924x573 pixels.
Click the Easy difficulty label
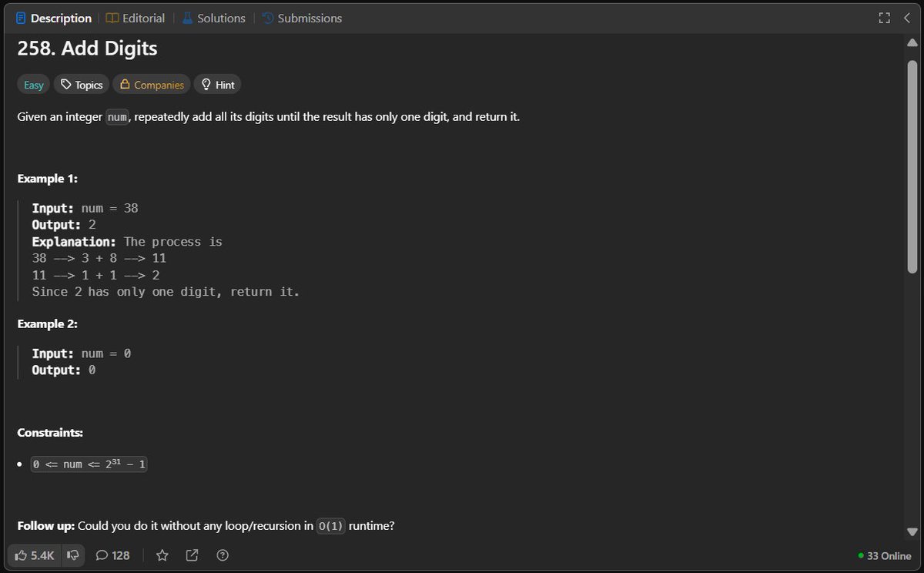point(32,84)
